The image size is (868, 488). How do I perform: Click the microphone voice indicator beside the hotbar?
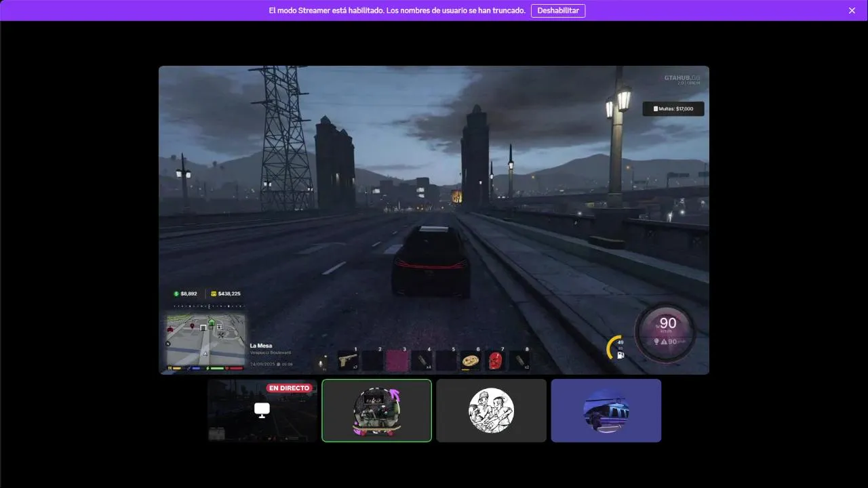321,364
